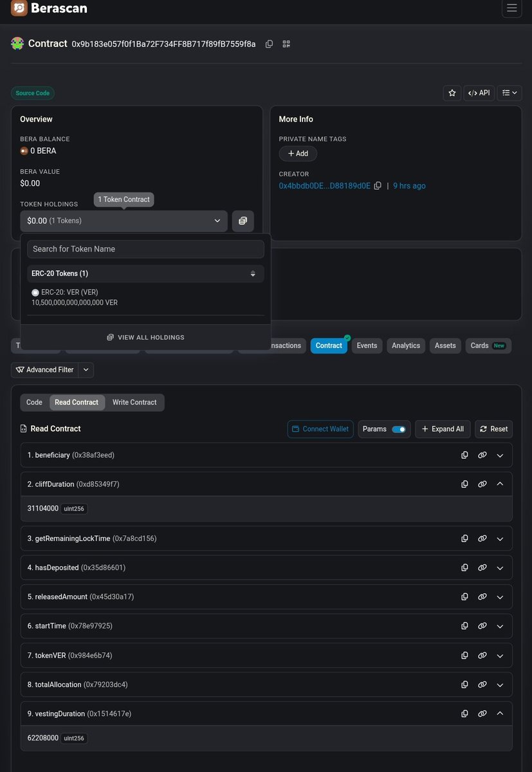This screenshot has width=532, height=772.
Task: Open creator address 0x4bbdb0DE...D88189d0E
Action: [324, 186]
